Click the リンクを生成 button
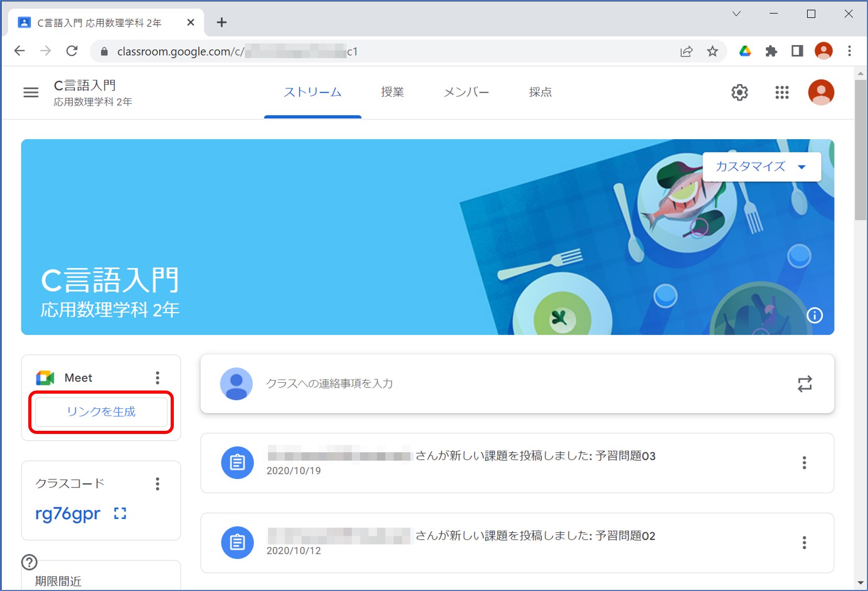Screen dimensions: 868x591 (x=101, y=412)
